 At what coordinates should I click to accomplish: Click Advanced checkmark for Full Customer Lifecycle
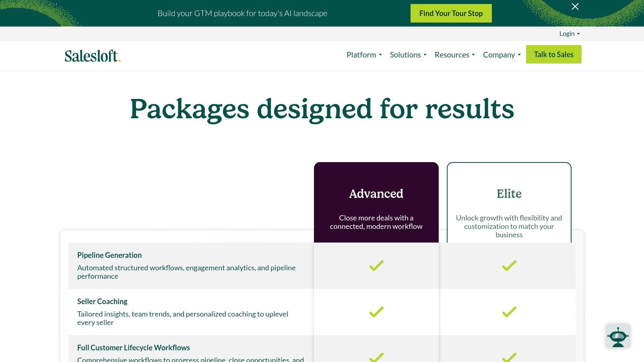[x=376, y=357]
